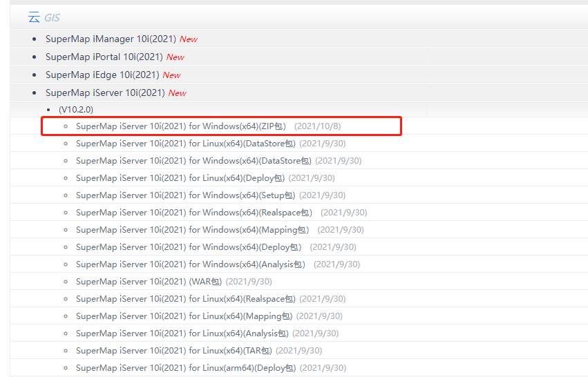Download iServer for Windows(x64)(Realspace包)

[x=194, y=213]
